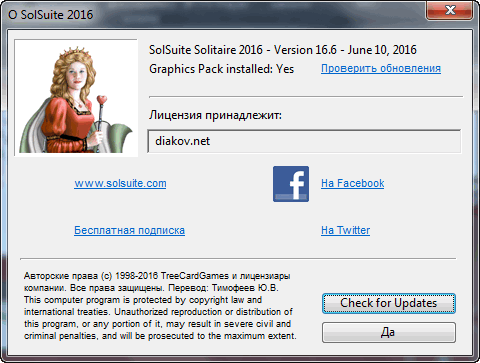Screen dimensions: 480x363
Task: Click the Перевод: Тимофеев Ю.В. text
Action: coord(223,288)
